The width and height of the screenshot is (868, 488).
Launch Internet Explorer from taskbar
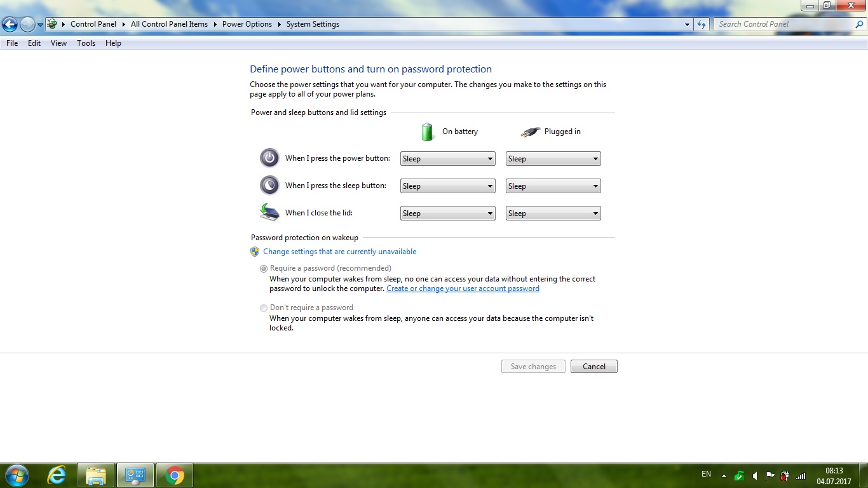(x=57, y=475)
